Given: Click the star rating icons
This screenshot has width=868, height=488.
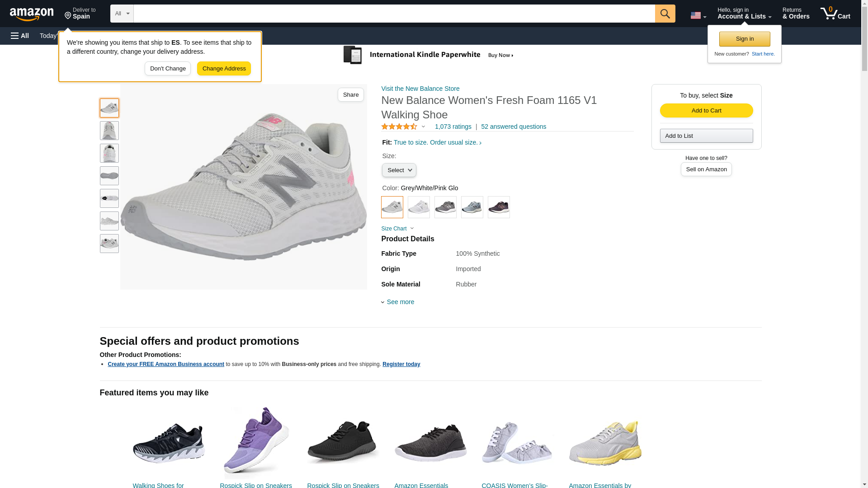Looking at the screenshot, I should [x=399, y=127].
